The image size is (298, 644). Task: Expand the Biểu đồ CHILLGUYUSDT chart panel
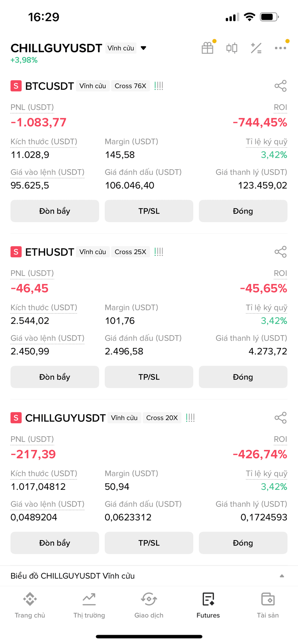tap(149, 576)
